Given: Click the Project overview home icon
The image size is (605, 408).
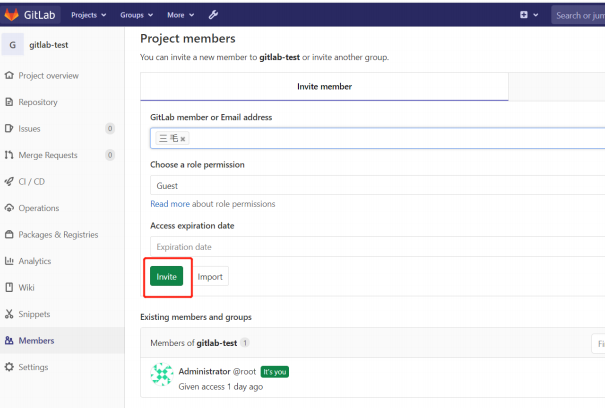Looking at the screenshot, I should (x=9, y=76).
